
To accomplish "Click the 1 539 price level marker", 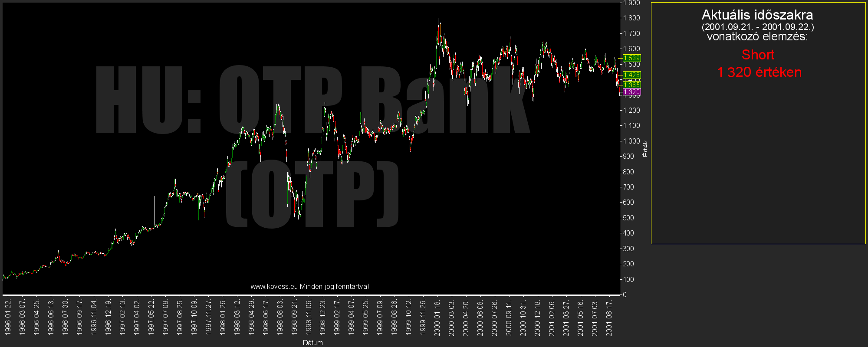I will point(631,58).
